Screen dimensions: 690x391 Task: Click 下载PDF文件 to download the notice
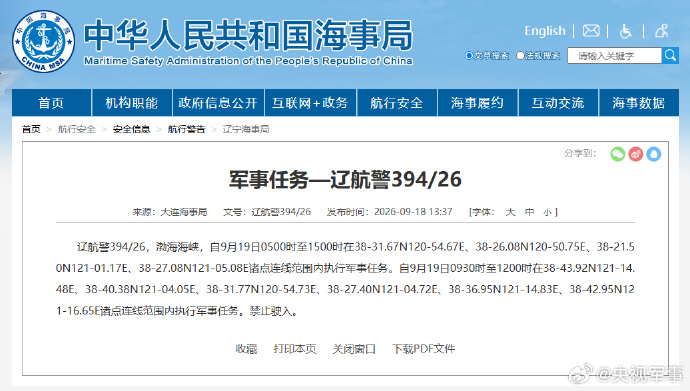pos(424,349)
